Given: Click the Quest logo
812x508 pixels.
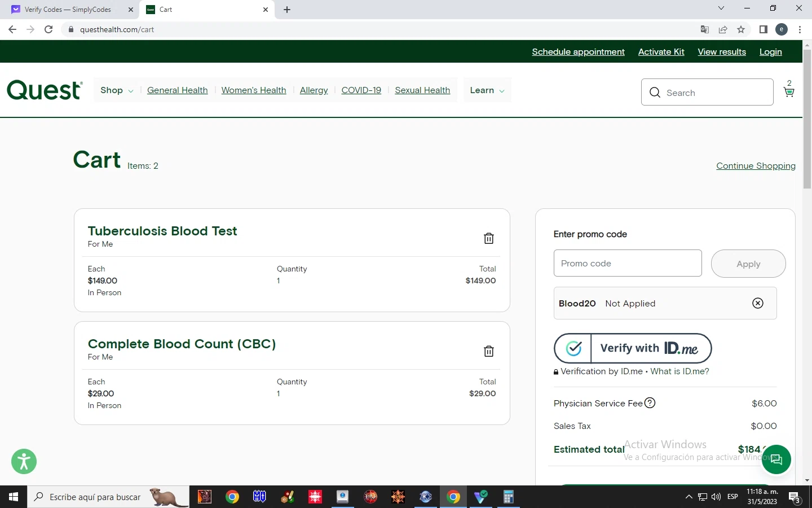Looking at the screenshot, I should (45, 90).
